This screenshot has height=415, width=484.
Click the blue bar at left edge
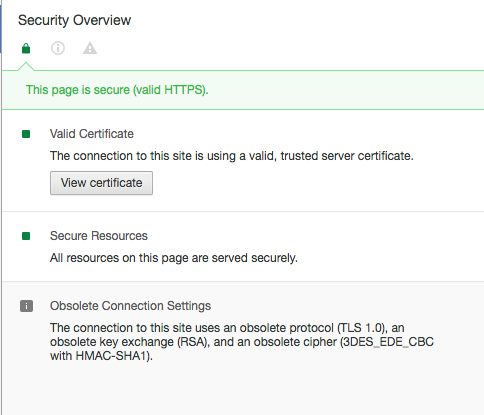(1, 27)
